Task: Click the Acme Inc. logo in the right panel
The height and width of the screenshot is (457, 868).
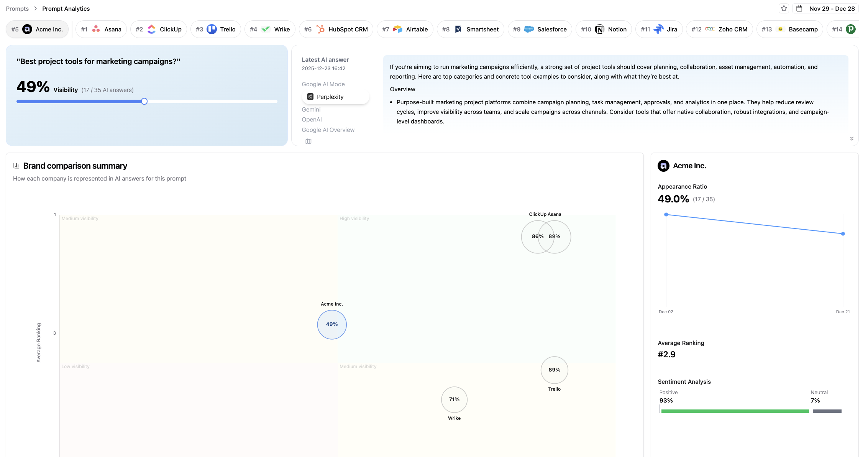Action: 663,166
